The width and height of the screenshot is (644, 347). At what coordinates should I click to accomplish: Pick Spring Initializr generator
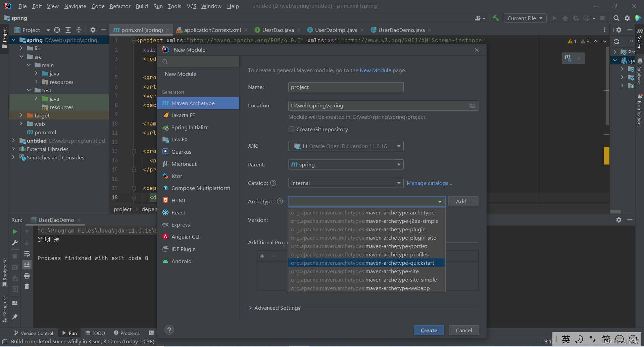coord(198,128)
